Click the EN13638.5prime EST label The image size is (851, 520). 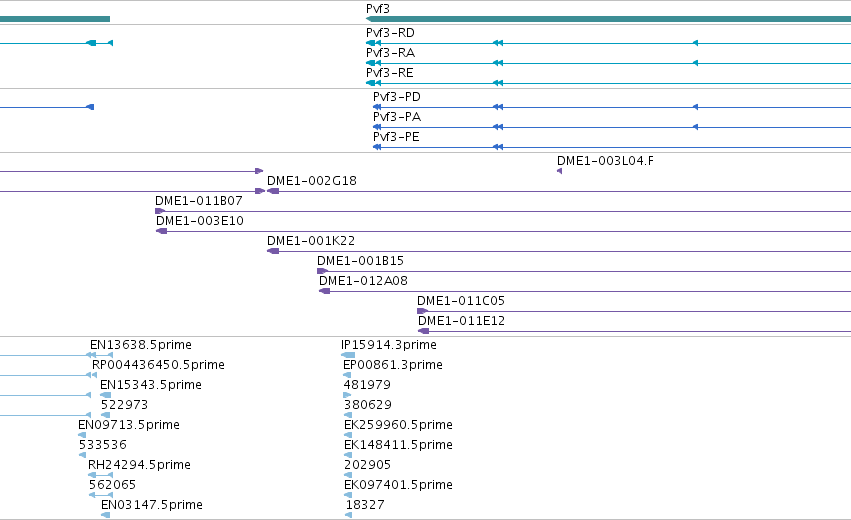point(141,345)
